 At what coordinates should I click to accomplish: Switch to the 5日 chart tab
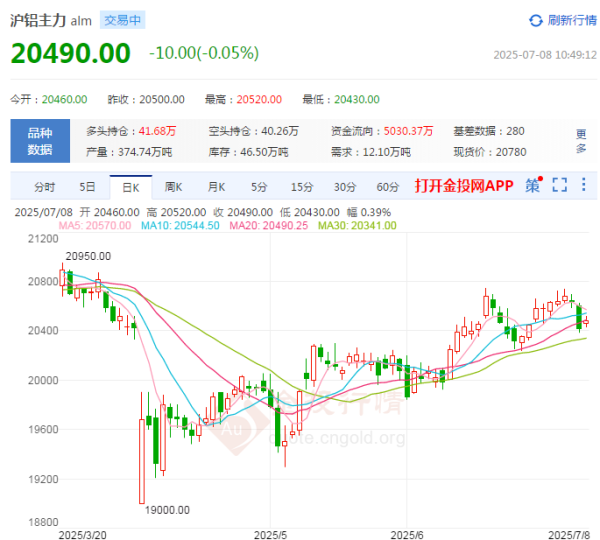pyautogui.click(x=87, y=187)
